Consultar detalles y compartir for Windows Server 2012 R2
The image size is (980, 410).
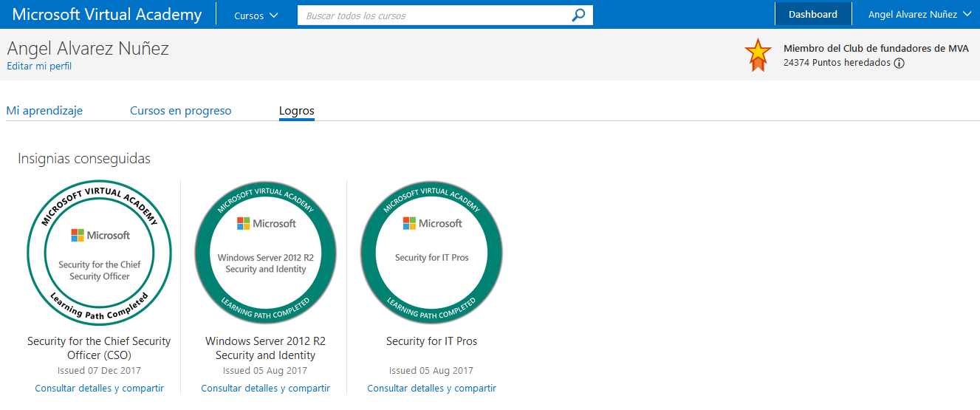[x=265, y=389]
